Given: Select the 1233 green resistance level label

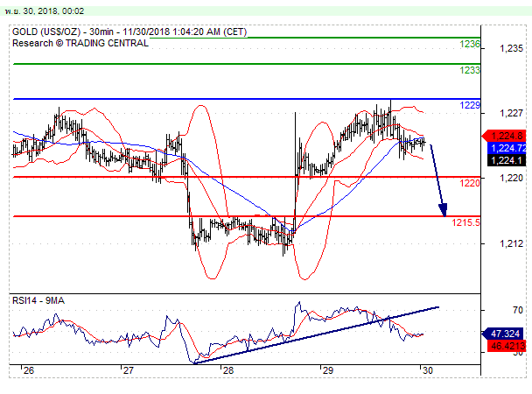Looking at the screenshot, I should tap(470, 69).
